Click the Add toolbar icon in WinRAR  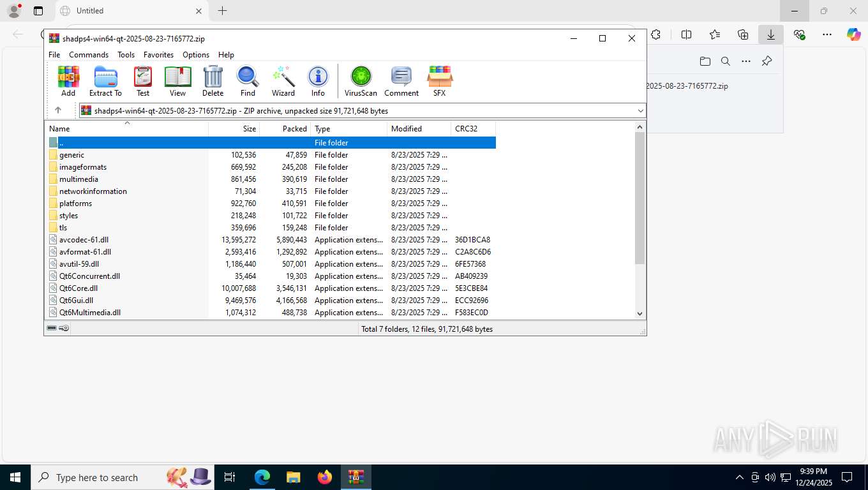point(68,81)
